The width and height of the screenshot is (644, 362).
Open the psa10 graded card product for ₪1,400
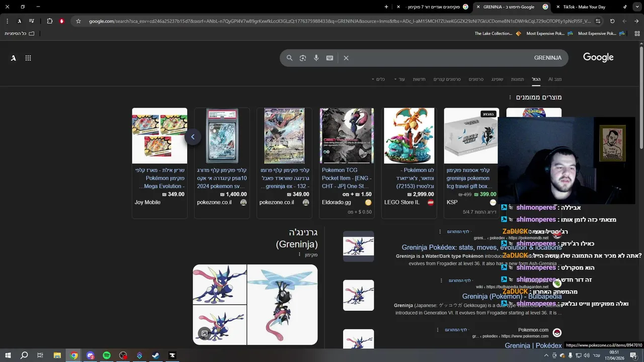[222, 162]
